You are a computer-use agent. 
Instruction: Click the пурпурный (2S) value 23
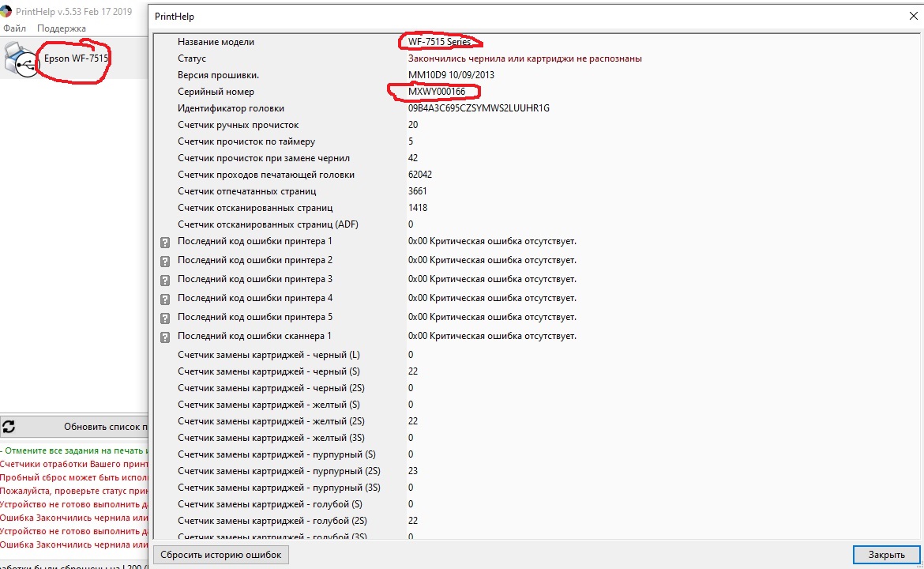[x=412, y=471]
